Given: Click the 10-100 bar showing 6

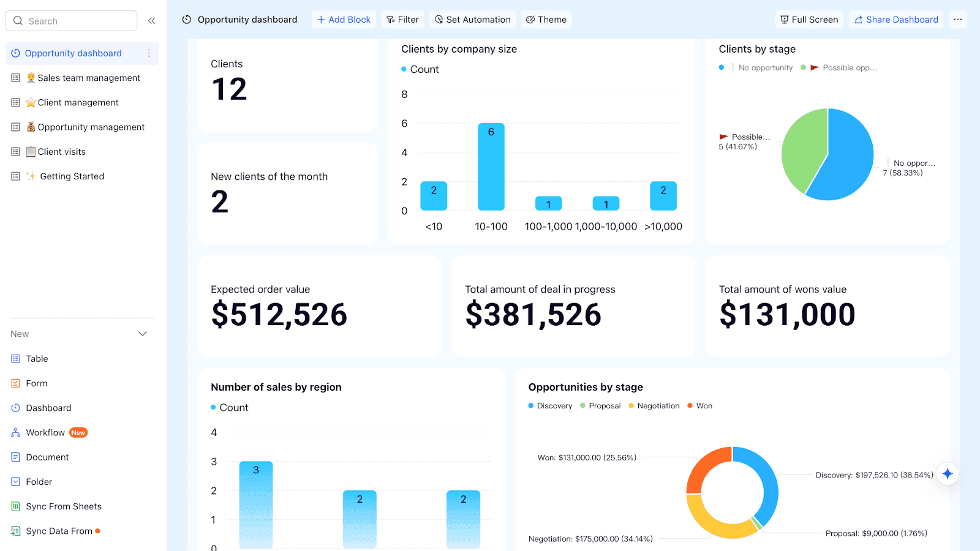Looking at the screenshot, I should 491,167.
